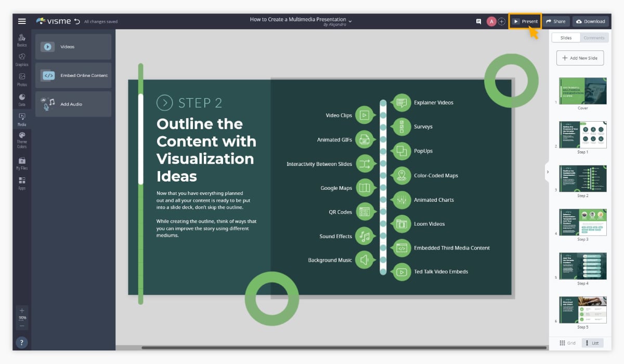
Task: Toggle List view for slide thumbnails
Action: pos(592,343)
